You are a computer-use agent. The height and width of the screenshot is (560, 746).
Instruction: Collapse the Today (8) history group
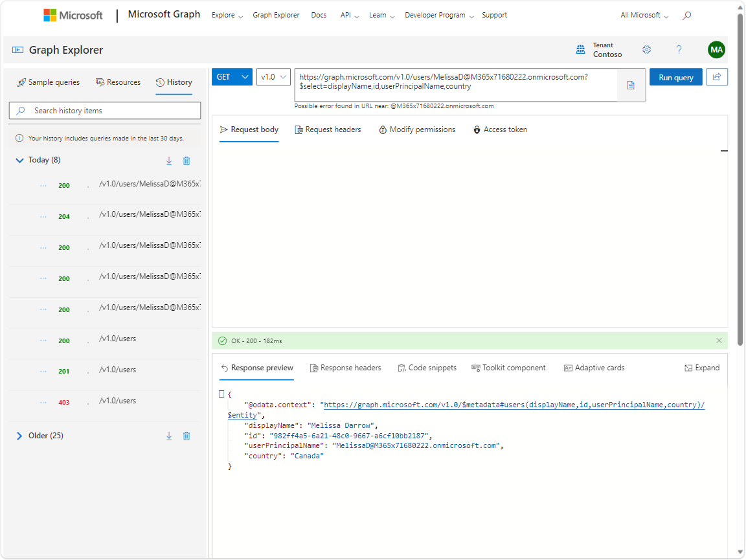click(19, 161)
